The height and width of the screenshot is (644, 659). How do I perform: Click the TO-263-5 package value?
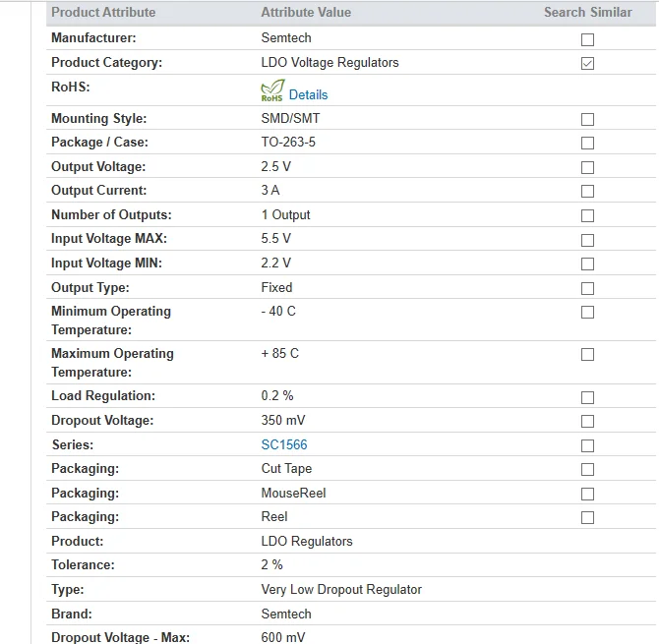(288, 142)
